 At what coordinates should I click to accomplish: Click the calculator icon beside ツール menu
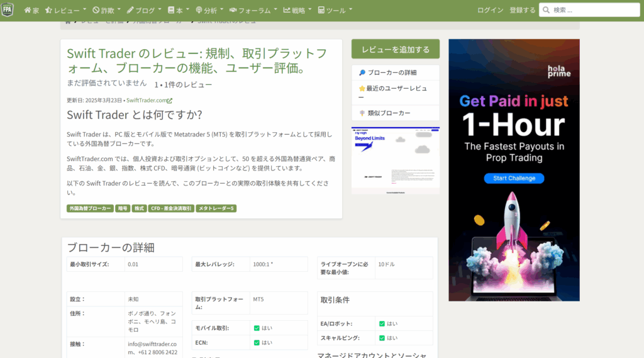pos(321,10)
